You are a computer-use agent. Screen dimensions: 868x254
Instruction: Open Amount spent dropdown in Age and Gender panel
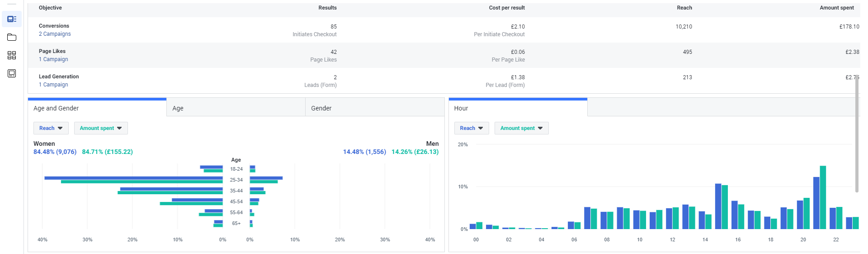[x=101, y=128]
